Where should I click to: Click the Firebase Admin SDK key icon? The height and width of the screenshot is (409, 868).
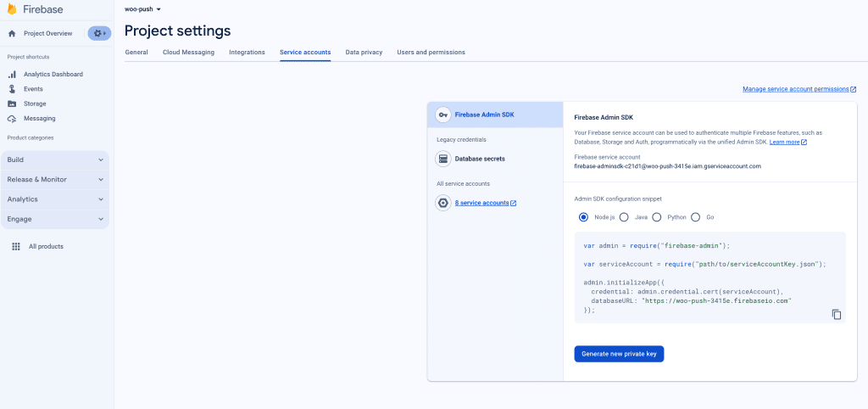[x=442, y=115]
